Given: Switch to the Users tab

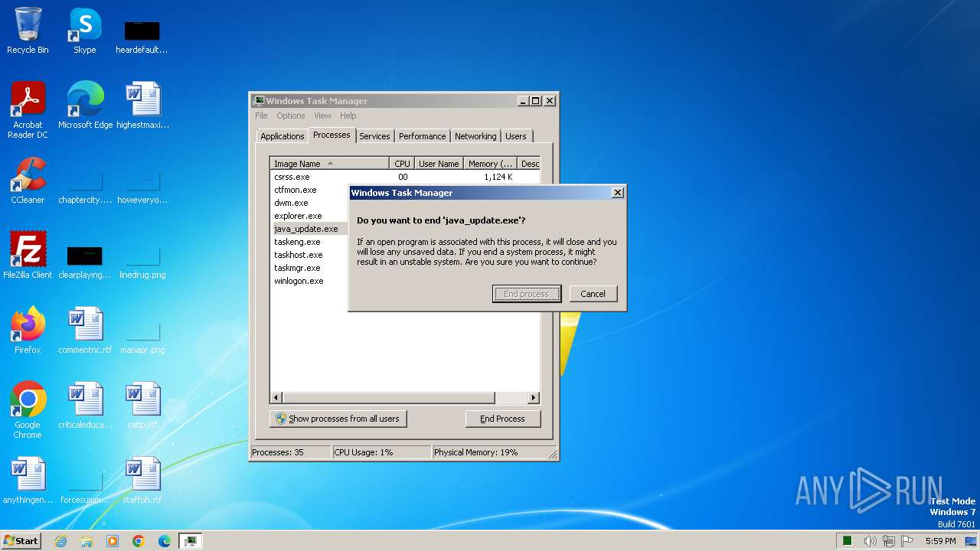Looking at the screenshot, I should point(516,136).
